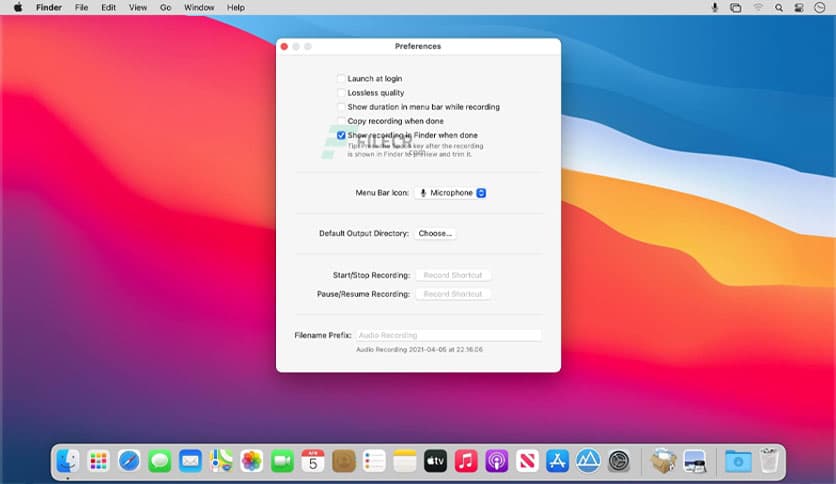Open Podcasts in the dock
This screenshot has height=484, width=836.
point(496,460)
